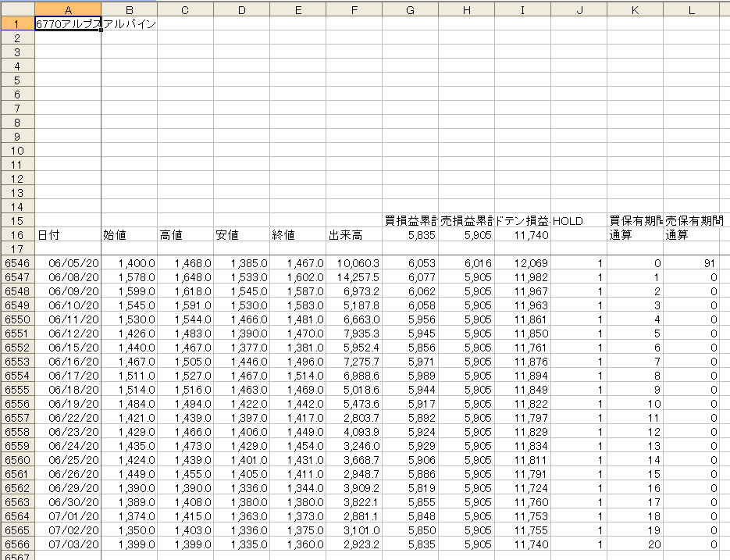Screen dimensions: 730x560
Task: Select the 始値 header cell
Action: 129,235
